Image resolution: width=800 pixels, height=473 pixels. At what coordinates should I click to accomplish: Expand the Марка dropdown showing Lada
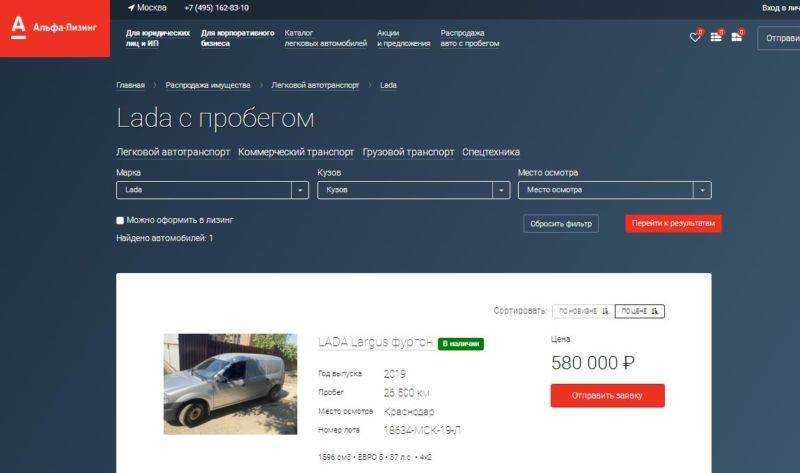pyautogui.click(x=212, y=190)
